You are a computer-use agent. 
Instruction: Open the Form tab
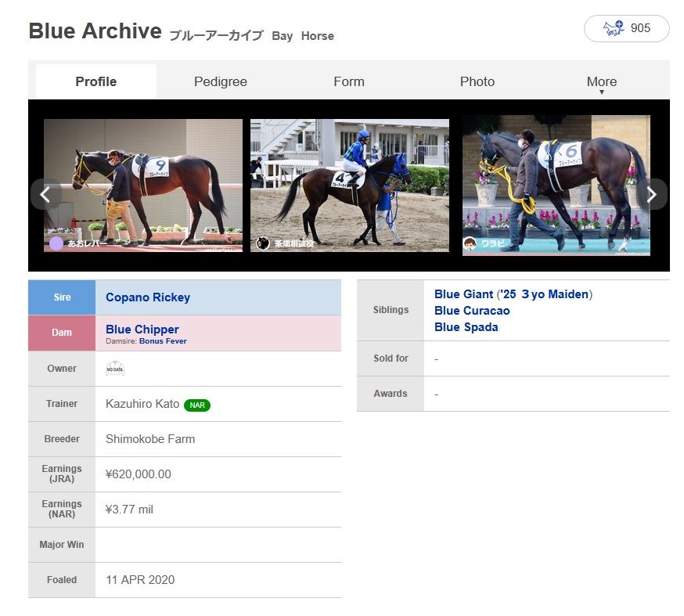[x=349, y=81]
